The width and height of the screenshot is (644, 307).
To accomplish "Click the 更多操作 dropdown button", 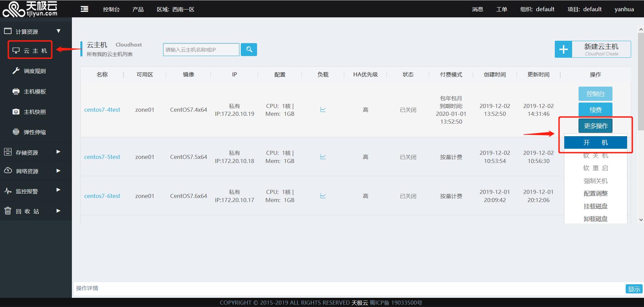I will pyautogui.click(x=596, y=126).
